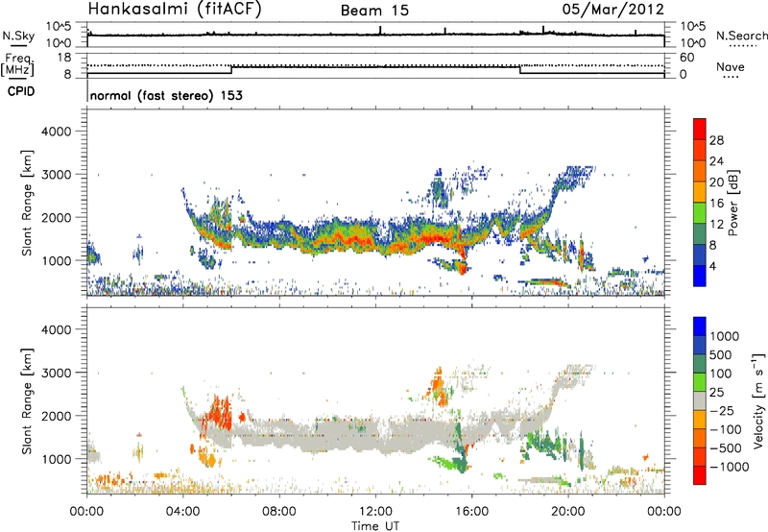Viewport: 768px width, 532px height.
Task: Pick the gray -25 to 25 velocity swatch
Action: (x=700, y=400)
